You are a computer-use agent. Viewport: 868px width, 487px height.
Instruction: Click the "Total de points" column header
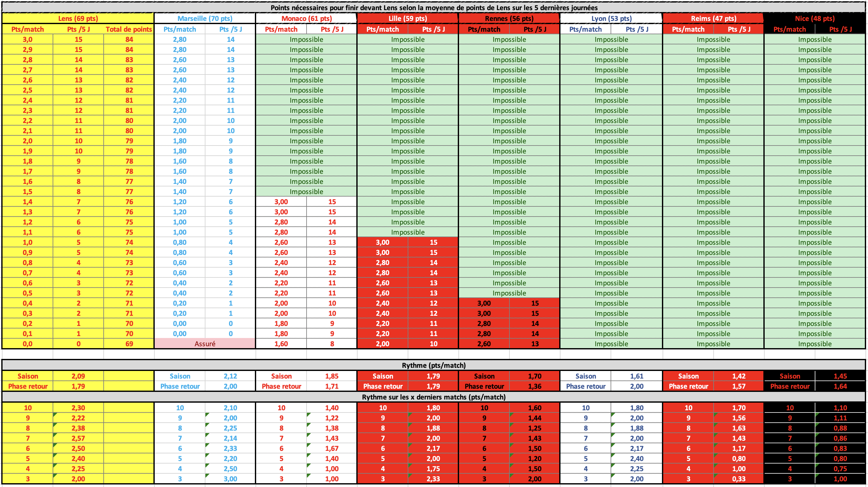129,29
